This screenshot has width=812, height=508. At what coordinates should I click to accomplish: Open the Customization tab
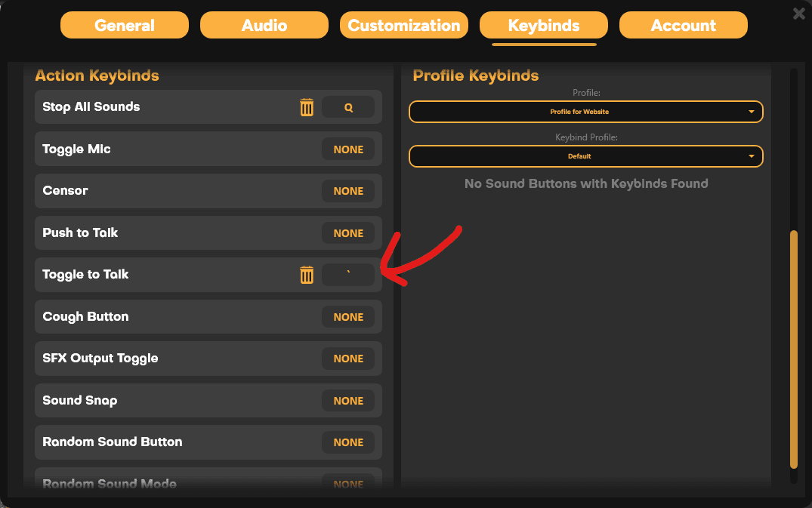(x=403, y=25)
